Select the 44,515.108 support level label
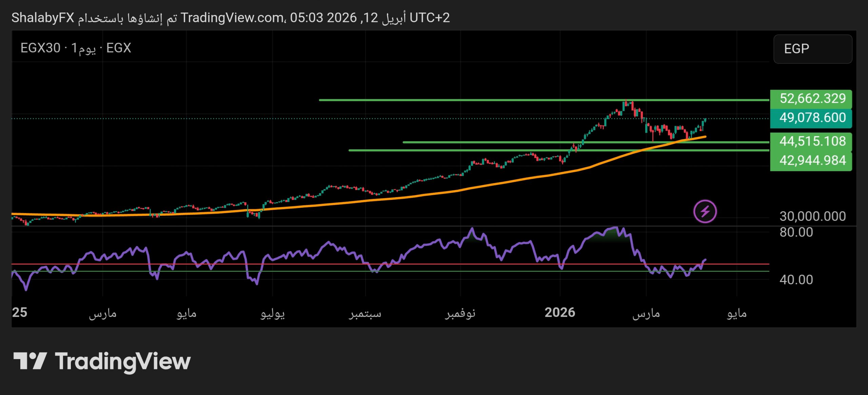 point(810,142)
